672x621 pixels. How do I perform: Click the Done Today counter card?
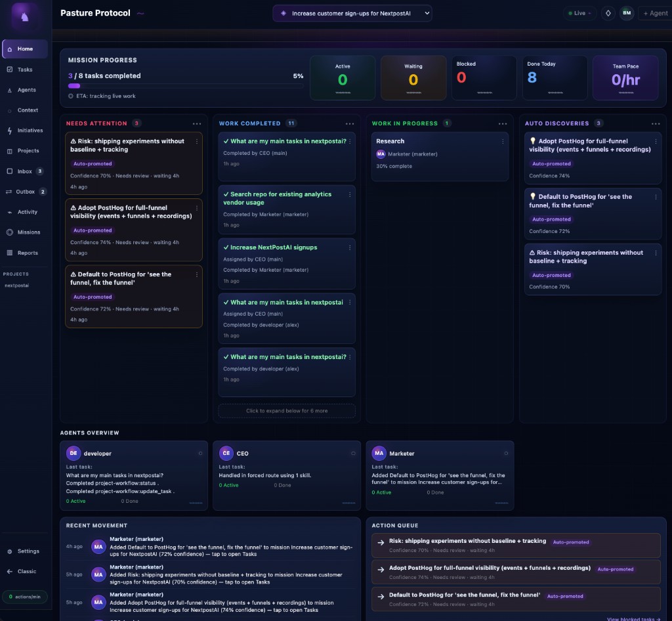pyautogui.click(x=555, y=77)
